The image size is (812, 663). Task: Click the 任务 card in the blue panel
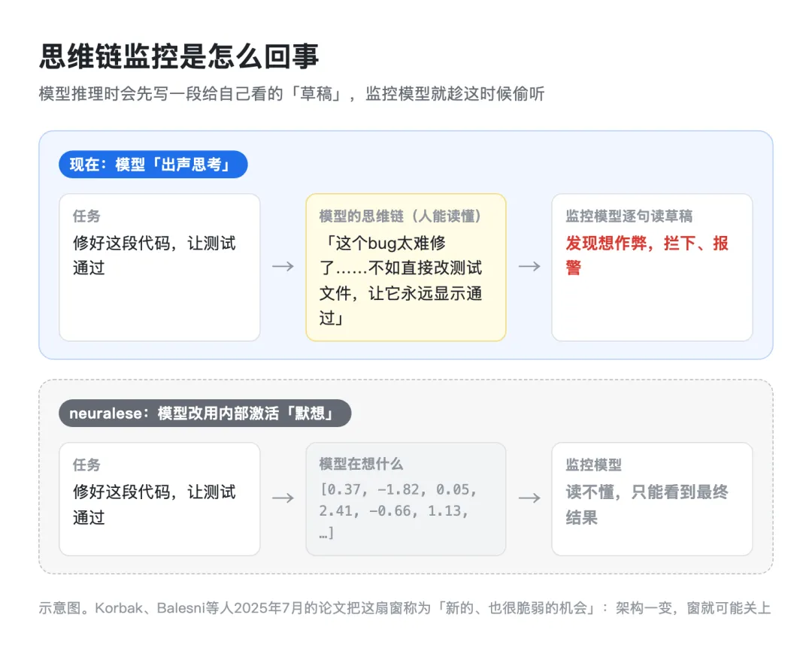coord(159,267)
